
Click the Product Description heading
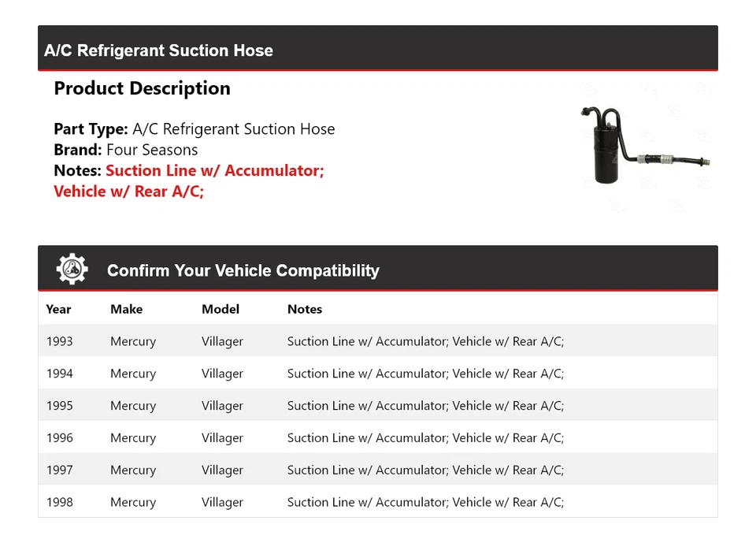coord(142,88)
